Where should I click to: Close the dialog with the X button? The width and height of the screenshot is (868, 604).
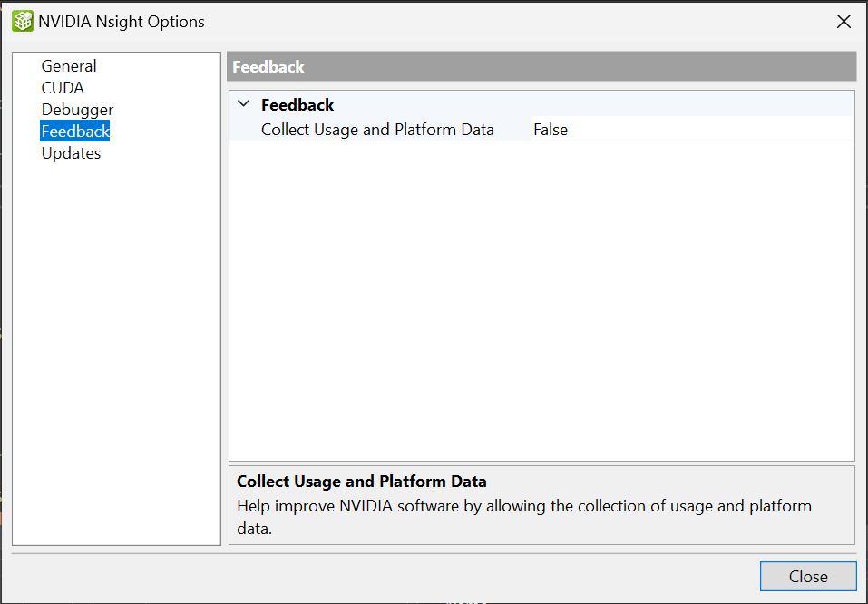844,22
